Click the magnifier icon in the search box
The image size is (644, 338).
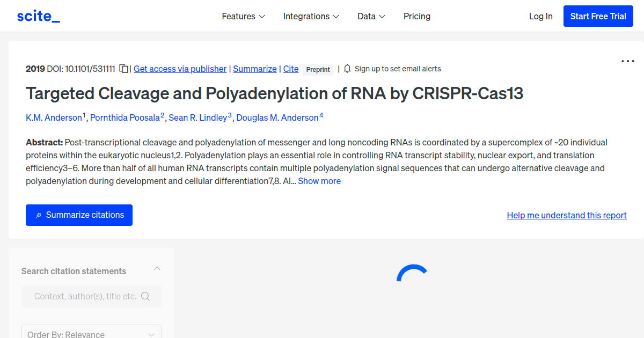coord(145,296)
